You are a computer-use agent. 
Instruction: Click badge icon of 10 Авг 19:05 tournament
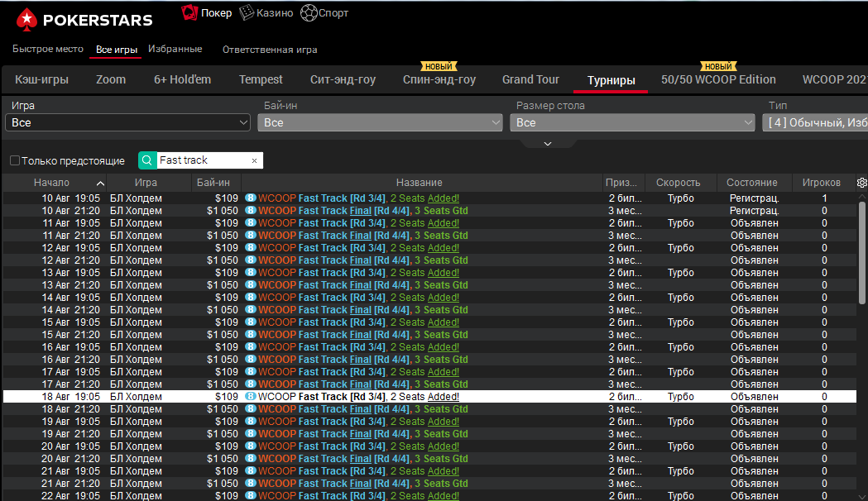pos(250,198)
